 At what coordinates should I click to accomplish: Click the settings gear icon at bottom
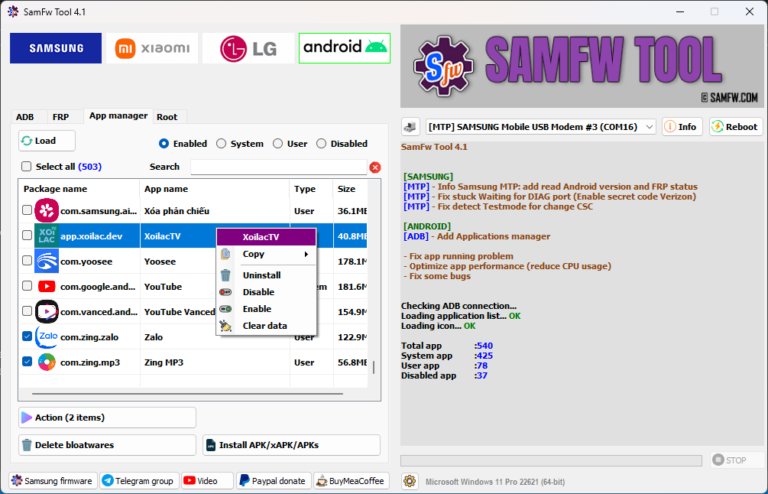[x=410, y=481]
